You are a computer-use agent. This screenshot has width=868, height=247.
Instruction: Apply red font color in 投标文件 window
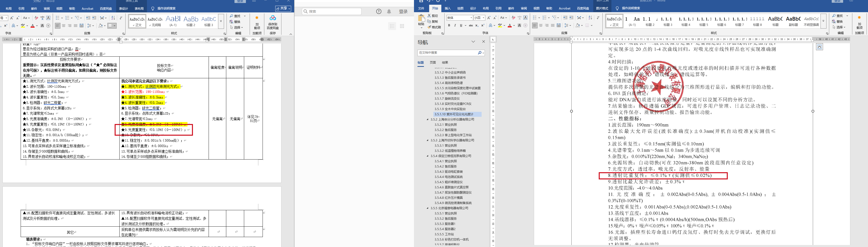pos(509,25)
